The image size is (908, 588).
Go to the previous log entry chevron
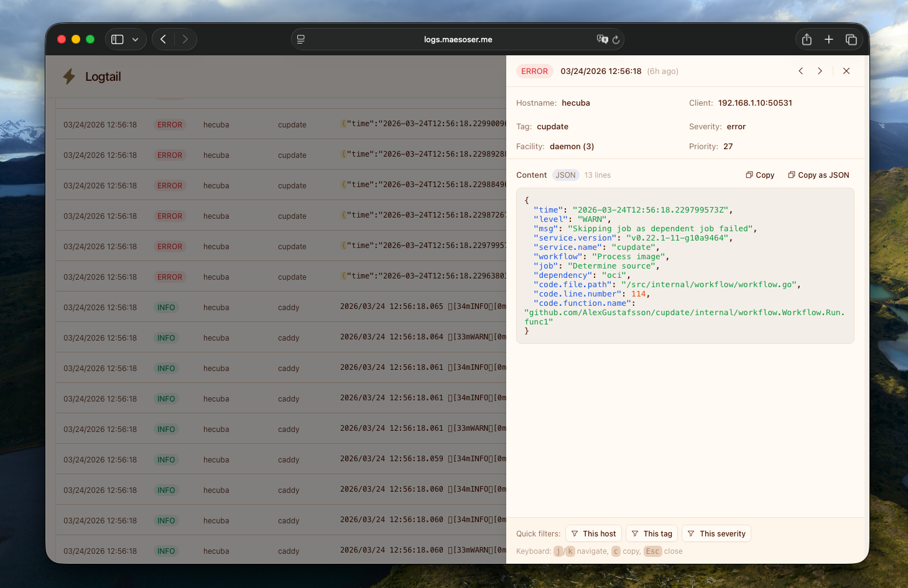[801, 71]
